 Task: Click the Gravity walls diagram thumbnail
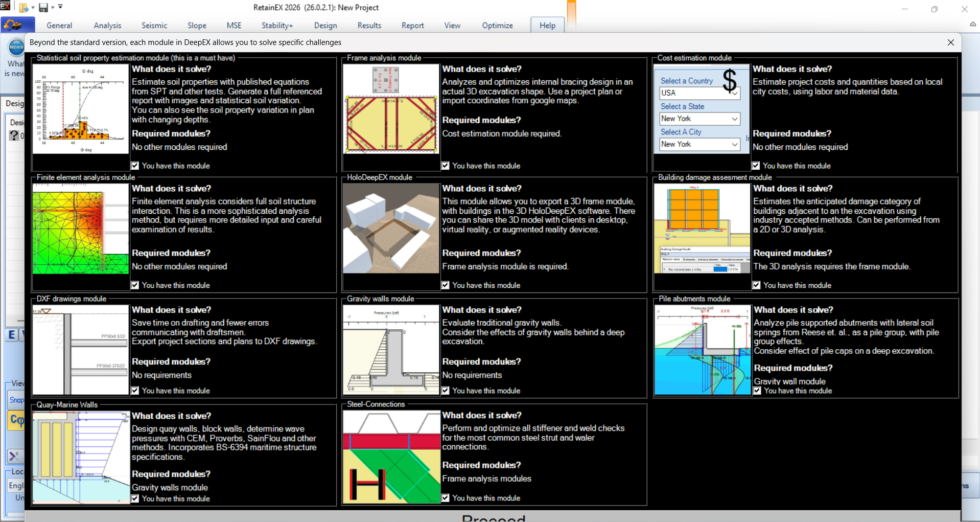pos(391,350)
